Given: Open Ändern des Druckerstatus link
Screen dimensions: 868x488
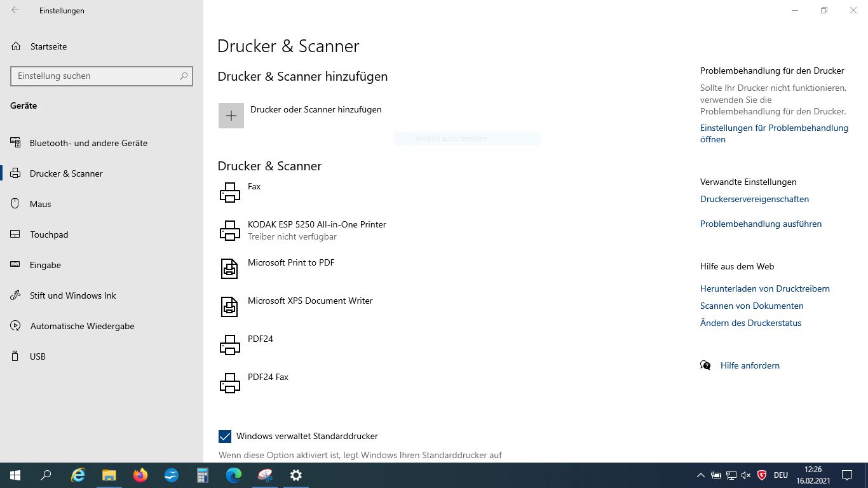Looking at the screenshot, I should coord(750,323).
